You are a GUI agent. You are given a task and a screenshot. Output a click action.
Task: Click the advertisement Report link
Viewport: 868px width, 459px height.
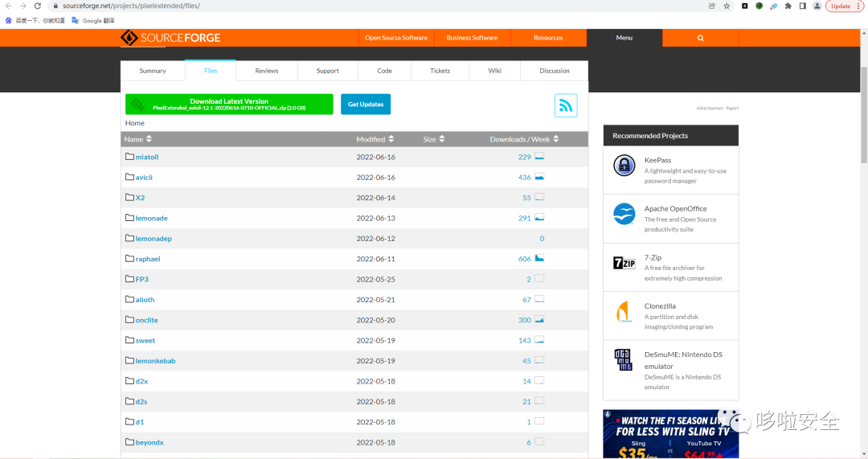732,109
